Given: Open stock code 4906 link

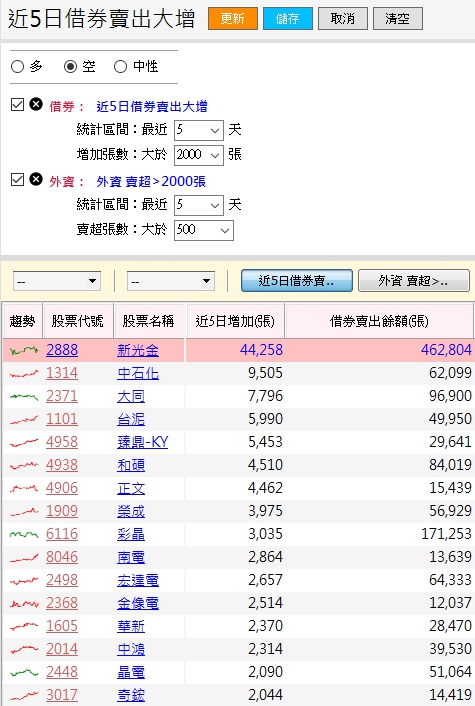Looking at the screenshot, I should click(62, 488).
